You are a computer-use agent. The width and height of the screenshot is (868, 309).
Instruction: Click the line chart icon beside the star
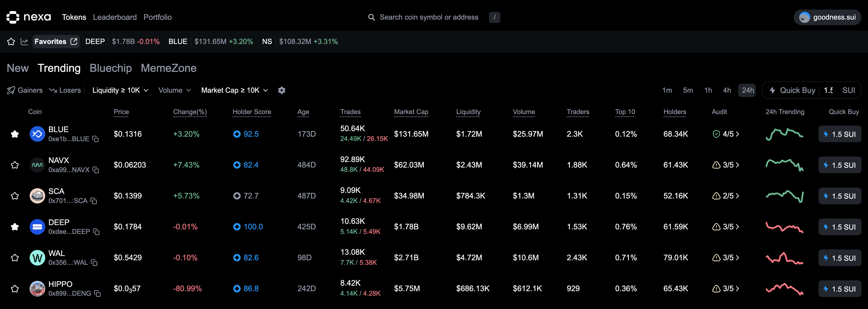pyautogui.click(x=24, y=41)
